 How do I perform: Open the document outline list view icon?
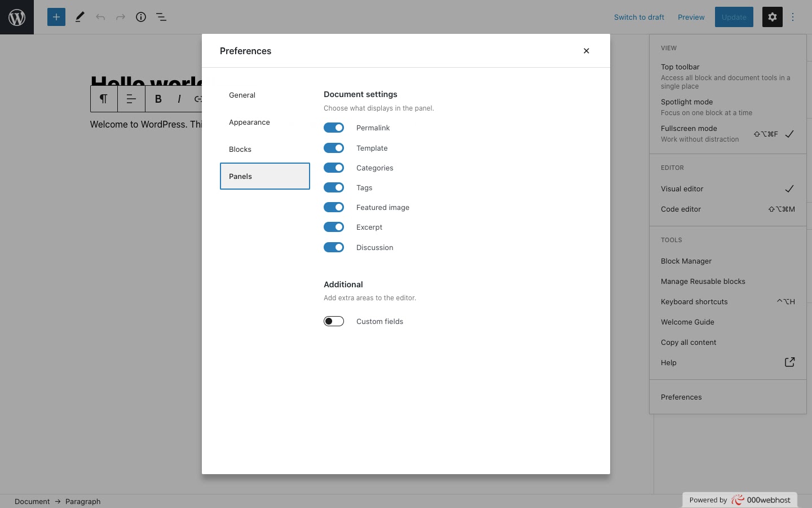[x=161, y=17]
